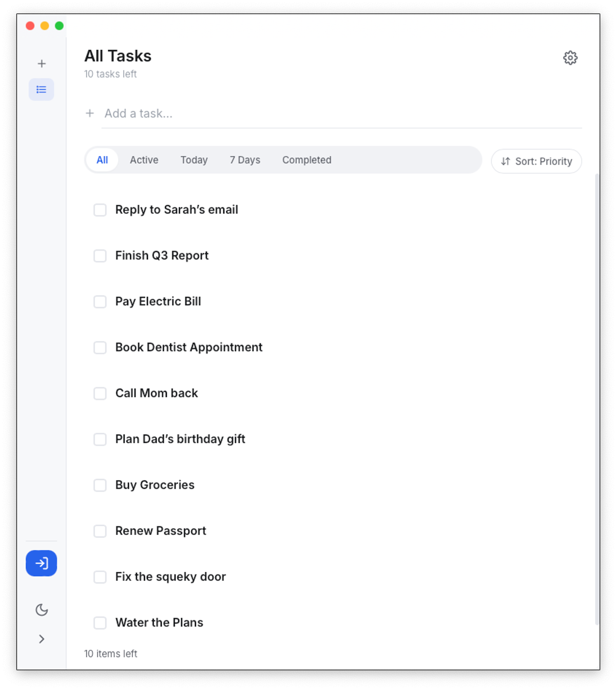This screenshot has width=616, height=689.
Task: Tick the Buy Groceries checkbox
Action: coord(100,485)
